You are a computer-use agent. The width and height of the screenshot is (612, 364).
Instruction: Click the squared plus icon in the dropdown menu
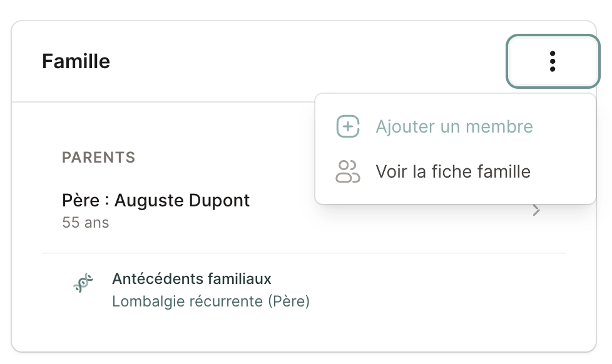tap(347, 126)
